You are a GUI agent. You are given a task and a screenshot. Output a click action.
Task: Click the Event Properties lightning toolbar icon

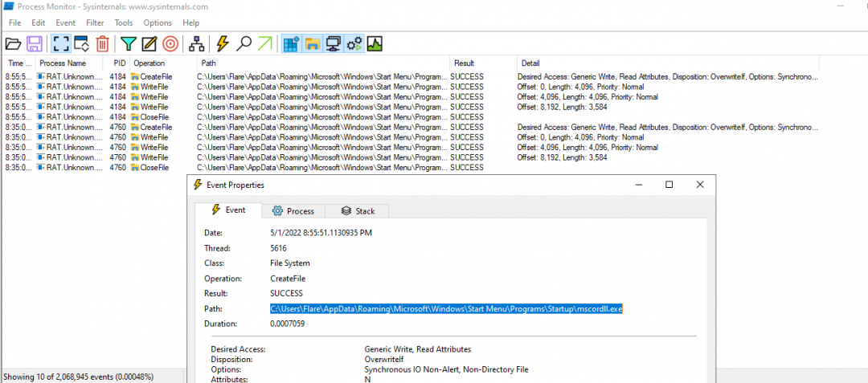click(223, 43)
